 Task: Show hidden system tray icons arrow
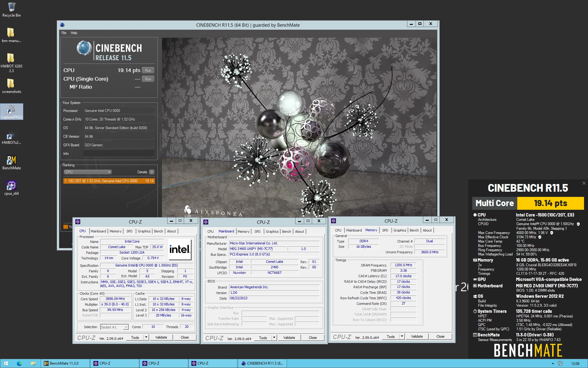click(553, 363)
